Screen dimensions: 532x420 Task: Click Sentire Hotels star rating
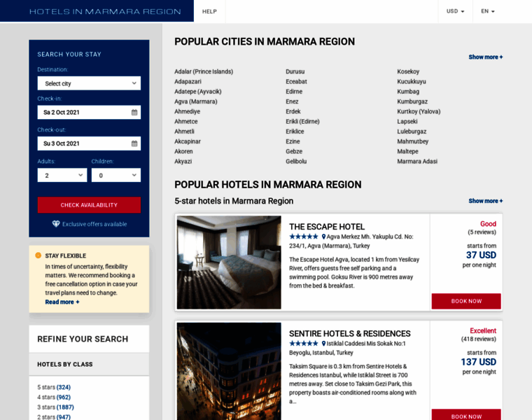pos(304,343)
